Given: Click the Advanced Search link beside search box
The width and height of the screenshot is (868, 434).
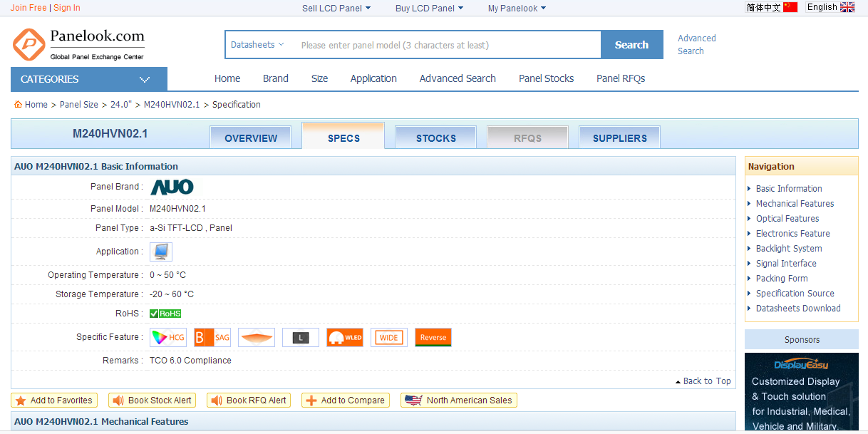Looking at the screenshot, I should (x=697, y=45).
